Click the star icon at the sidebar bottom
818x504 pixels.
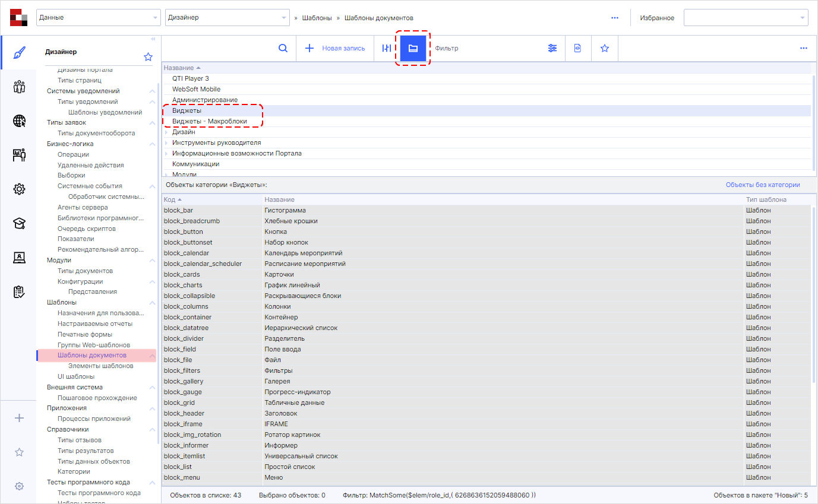(x=18, y=452)
